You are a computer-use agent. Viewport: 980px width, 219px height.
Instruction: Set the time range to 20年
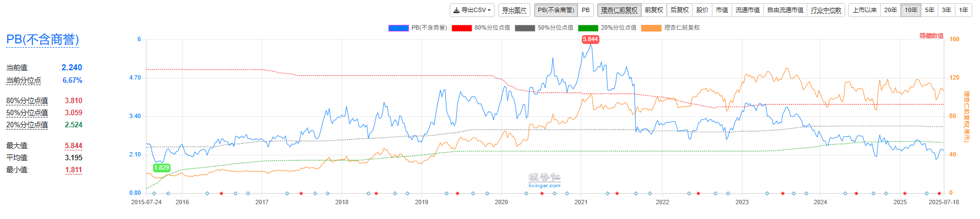coord(891,10)
